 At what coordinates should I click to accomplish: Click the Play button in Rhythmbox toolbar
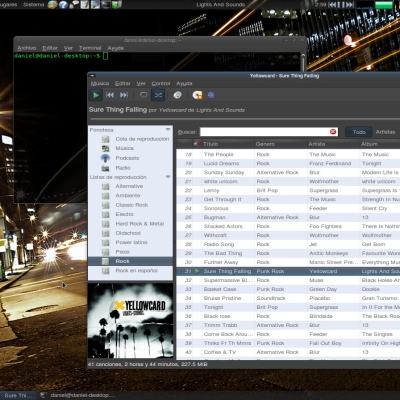pos(96,95)
